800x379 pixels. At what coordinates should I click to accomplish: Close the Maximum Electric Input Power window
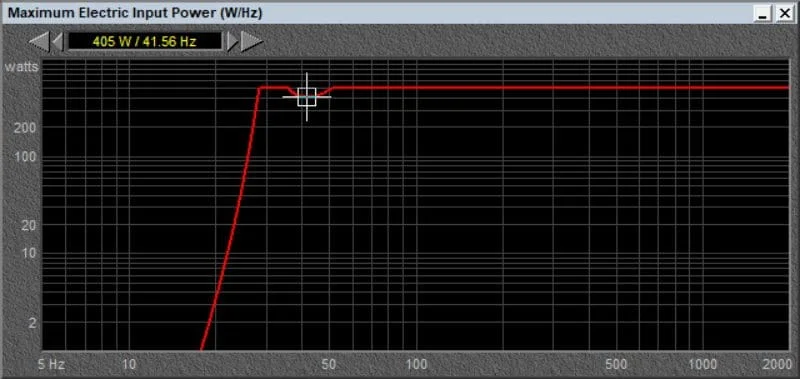click(784, 14)
